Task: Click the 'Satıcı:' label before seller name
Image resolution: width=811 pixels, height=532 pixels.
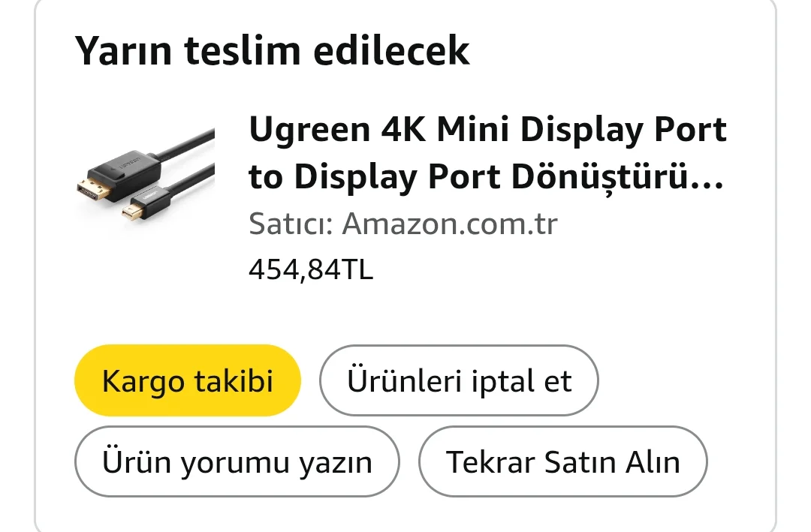Action: [291, 224]
